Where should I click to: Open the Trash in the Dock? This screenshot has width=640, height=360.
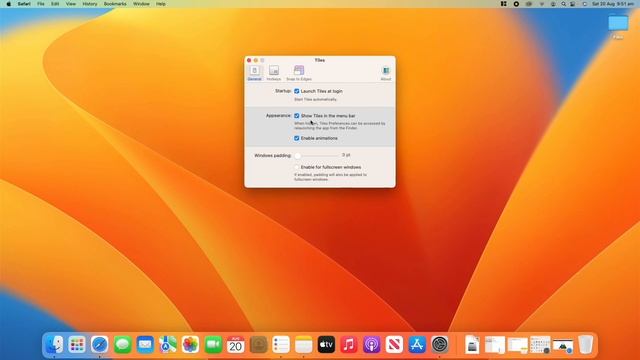(586, 345)
